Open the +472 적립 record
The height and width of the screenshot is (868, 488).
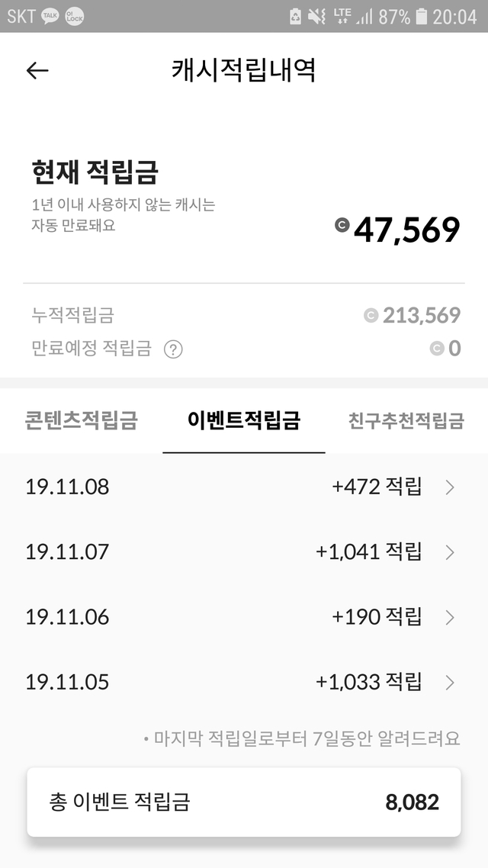click(x=377, y=487)
